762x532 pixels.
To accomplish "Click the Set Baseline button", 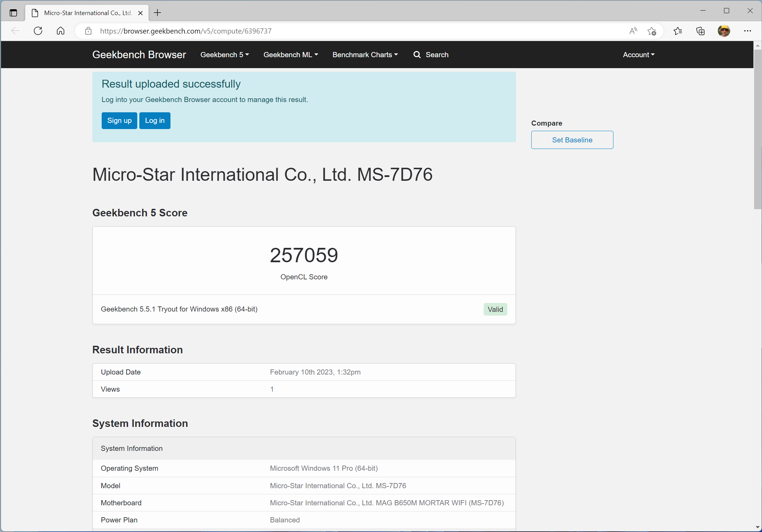I will click(572, 140).
